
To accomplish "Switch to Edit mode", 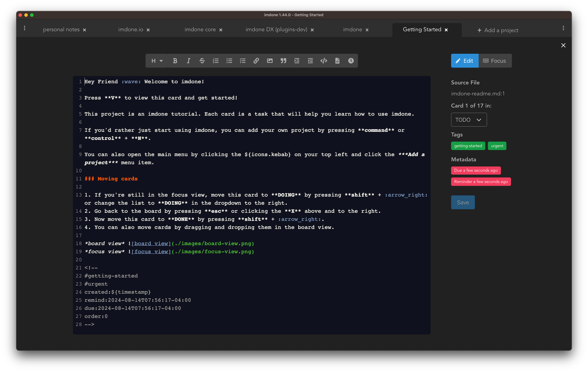I will 465,61.
